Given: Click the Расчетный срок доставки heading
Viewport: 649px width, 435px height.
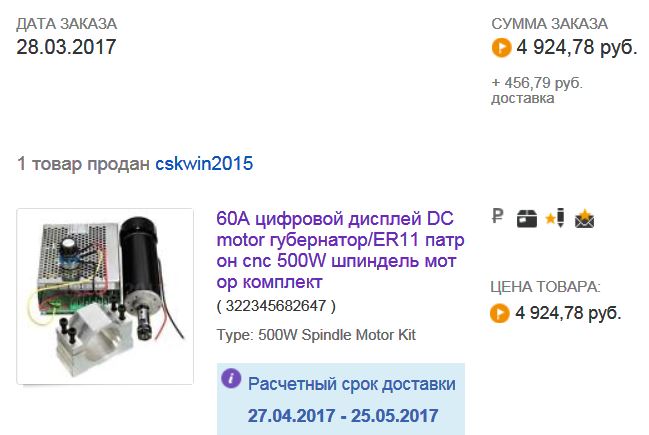Looking at the screenshot, I should (352, 384).
